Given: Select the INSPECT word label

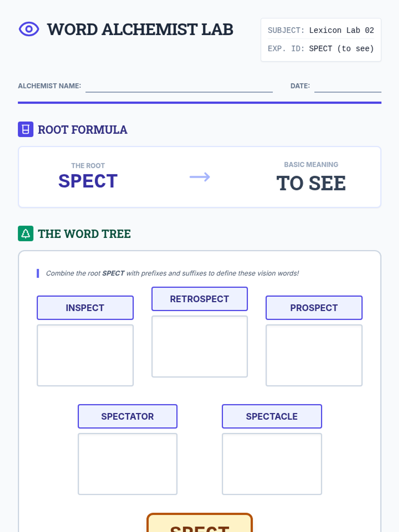Looking at the screenshot, I should coord(85,308).
